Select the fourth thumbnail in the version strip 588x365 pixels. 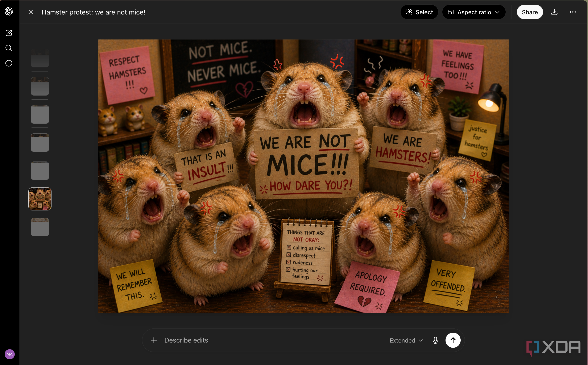click(40, 143)
